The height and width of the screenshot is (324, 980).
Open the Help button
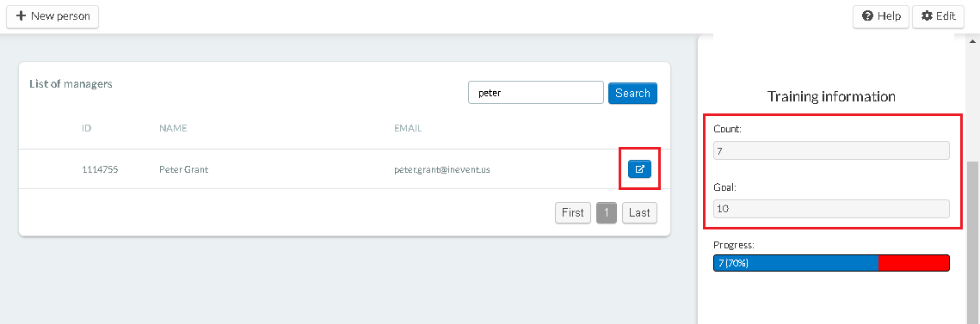pyautogui.click(x=881, y=16)
